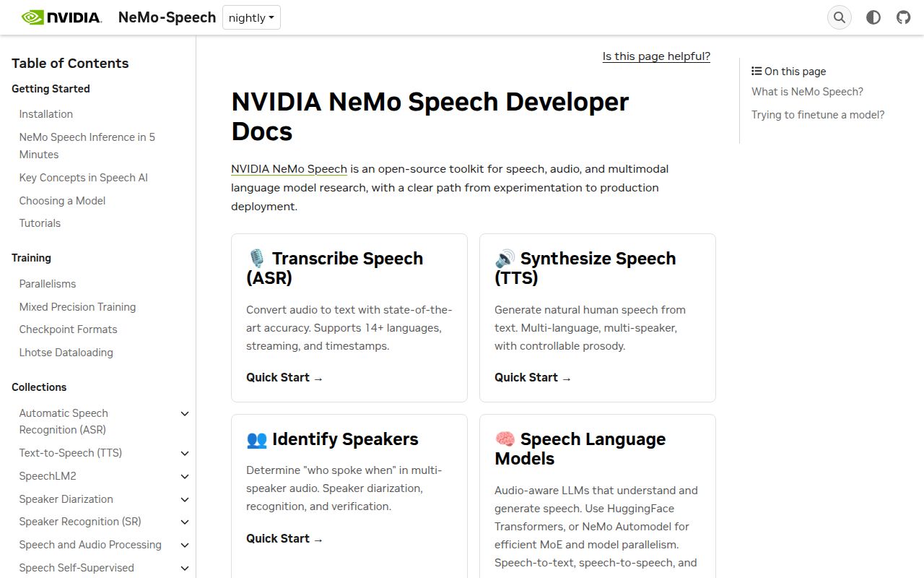The height and width of the screenshot is (578, 924).
Task: Jump to 'What is NeMo Speech?' section
Action: coord(807,92)
